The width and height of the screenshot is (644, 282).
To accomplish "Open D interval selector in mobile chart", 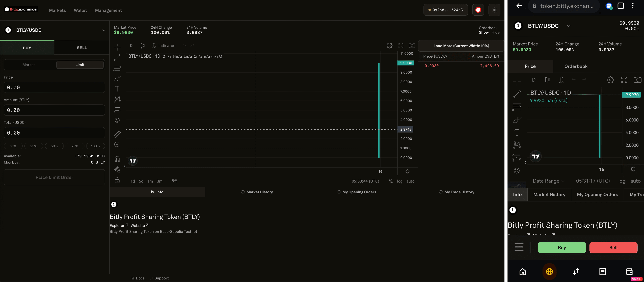I will [x=534, y=80].
